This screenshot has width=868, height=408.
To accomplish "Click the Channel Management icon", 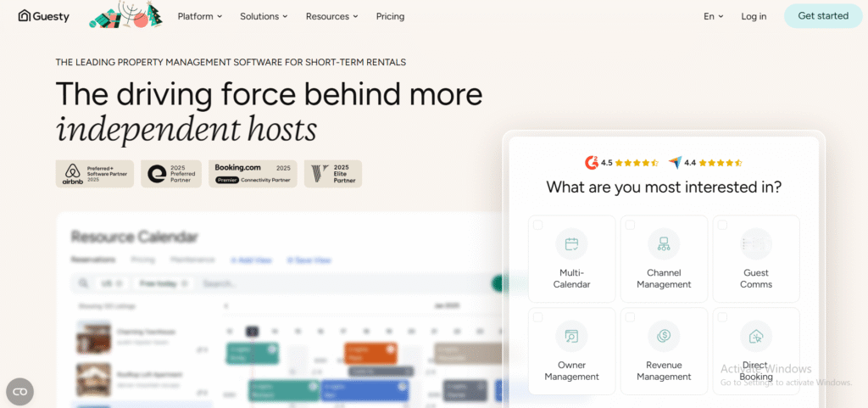I will point(664,244).
